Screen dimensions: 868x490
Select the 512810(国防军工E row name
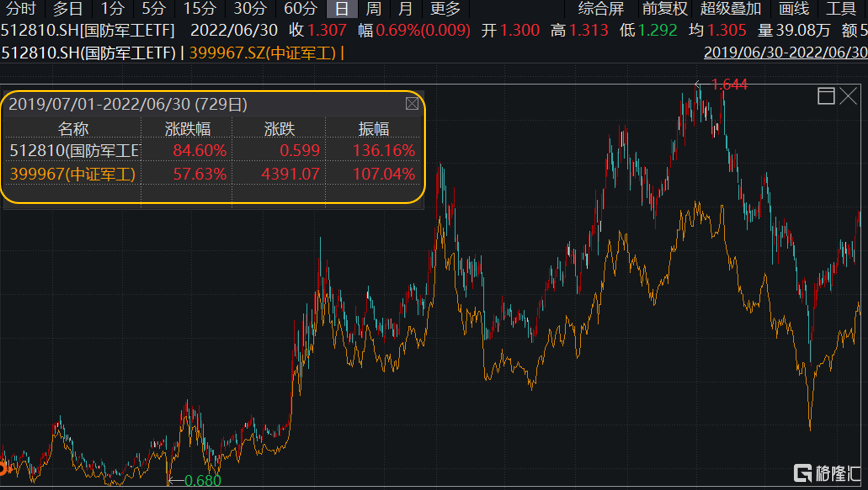click(x=74, y=151)
